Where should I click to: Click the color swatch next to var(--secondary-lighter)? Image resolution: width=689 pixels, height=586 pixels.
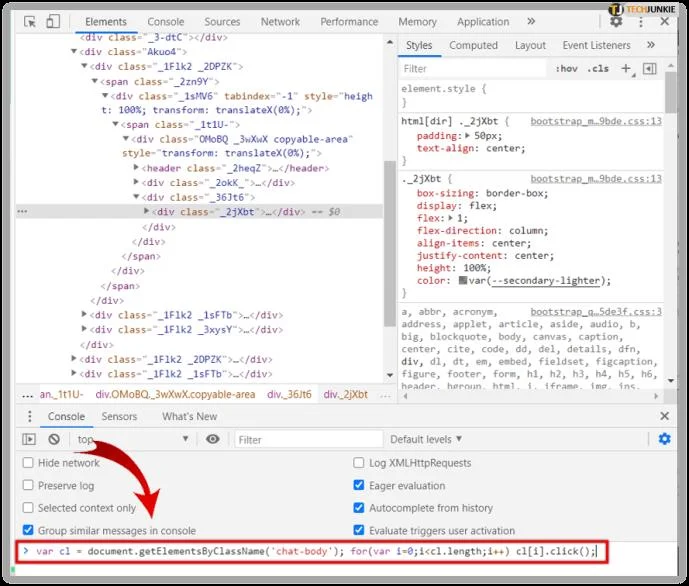pyautogui.click(x=463, y=280)
